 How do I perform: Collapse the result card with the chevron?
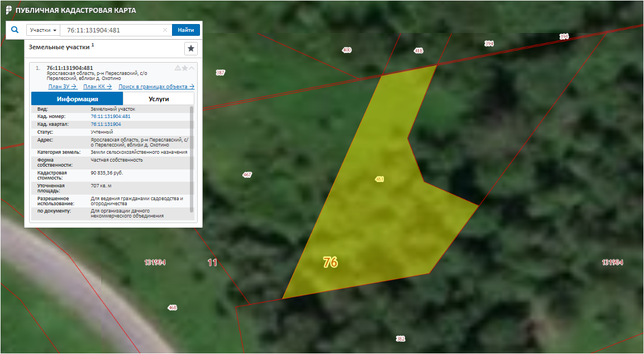coord(192,68)
